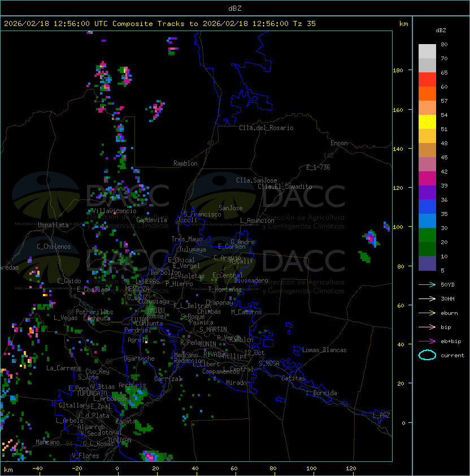Select the red 65 dBZ legend swatch
The image size is (470, 476).
427,80
